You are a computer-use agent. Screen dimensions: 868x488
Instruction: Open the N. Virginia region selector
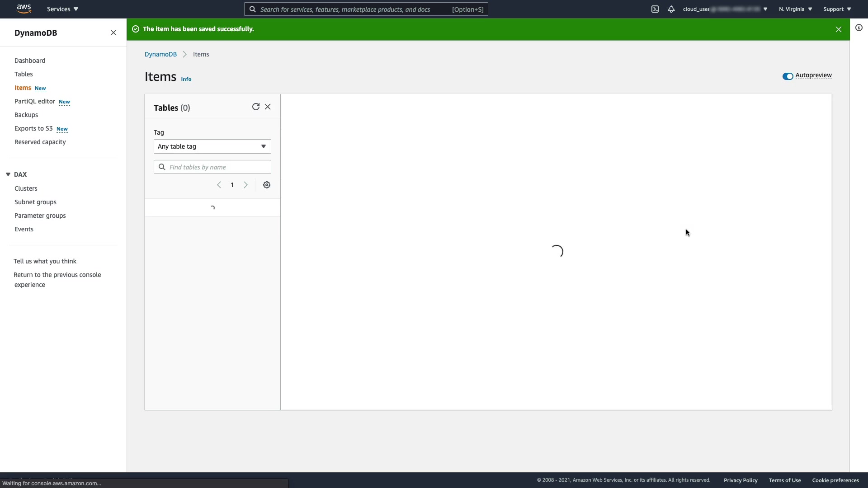pyautogui.click(x=795, y=9)
